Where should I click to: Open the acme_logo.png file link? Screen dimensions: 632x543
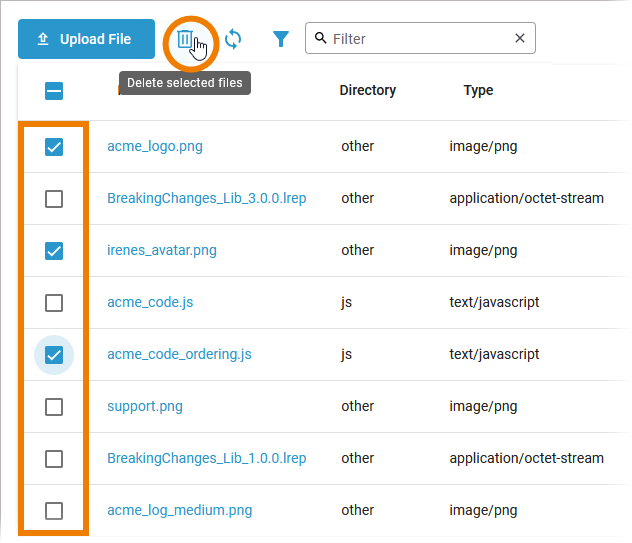155,147
